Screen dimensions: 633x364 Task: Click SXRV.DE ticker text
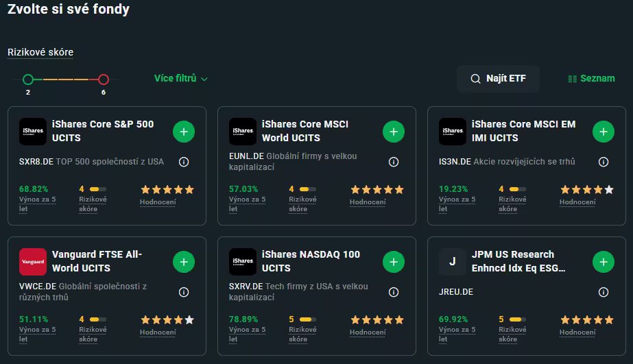(x=246, y=286)
